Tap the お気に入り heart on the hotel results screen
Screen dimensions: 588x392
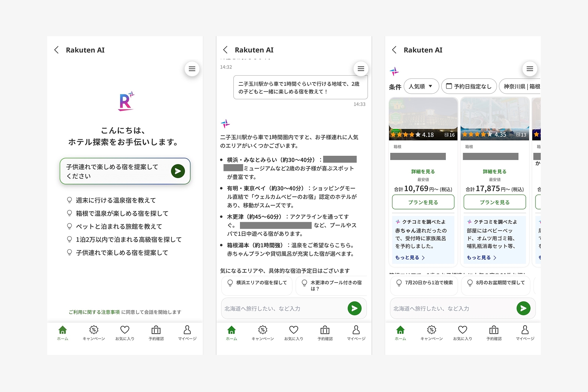[x=463, y=330]
